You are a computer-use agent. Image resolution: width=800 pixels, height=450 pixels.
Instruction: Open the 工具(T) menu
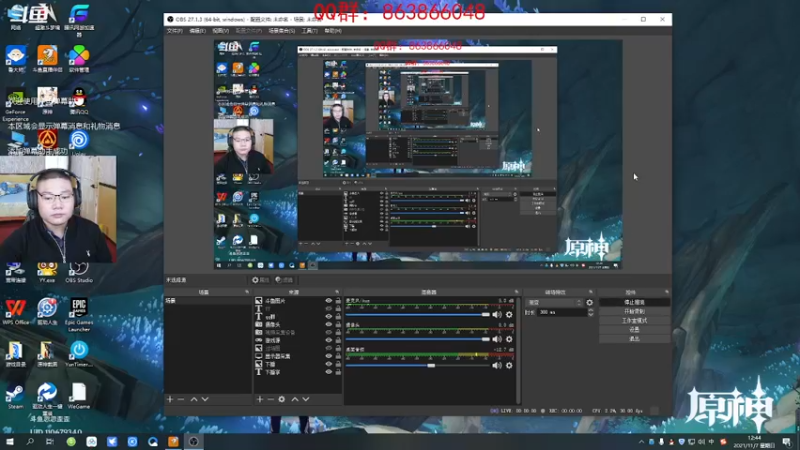coord(309,31)
